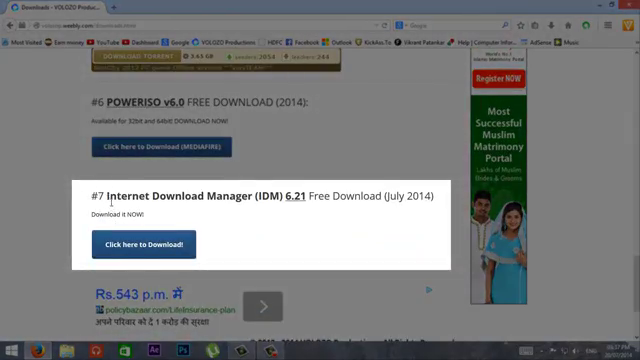Open File Explorer from the taskbar
This screenshot has height=360, width=640.
point(67,351)
